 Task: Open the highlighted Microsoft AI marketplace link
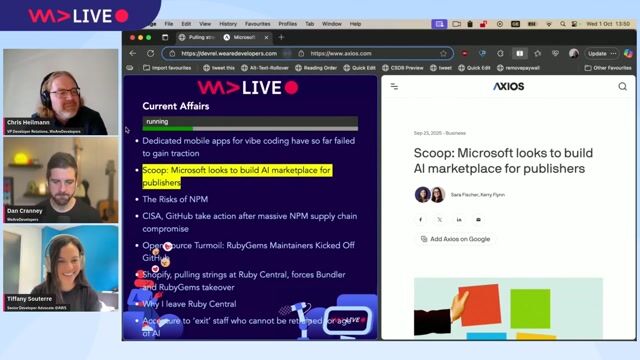237,176
